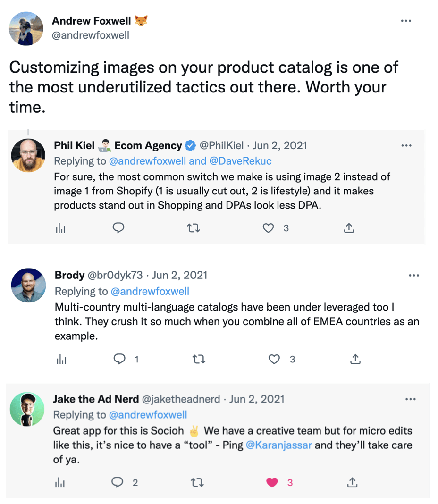Retweet Phil Kiel's reply
438x504 pixels.
(193, 228)
